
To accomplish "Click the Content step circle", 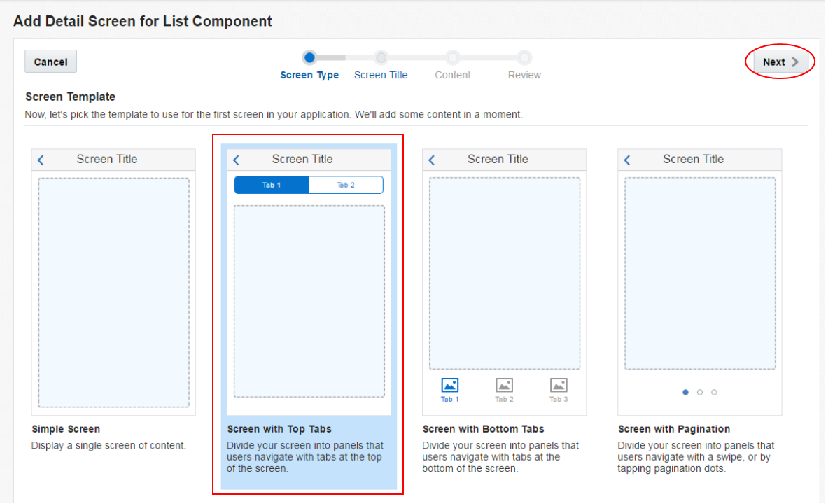I will coord(452,57).
